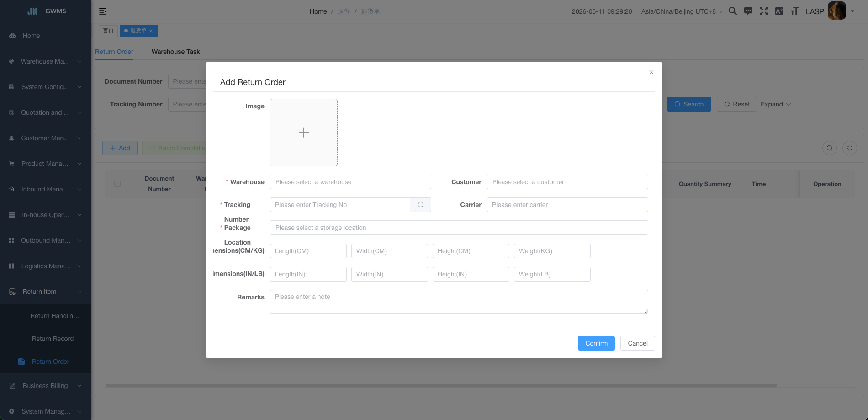The image size is (868, 420).
Task: Select the Return Order tab
Action: 114,52
